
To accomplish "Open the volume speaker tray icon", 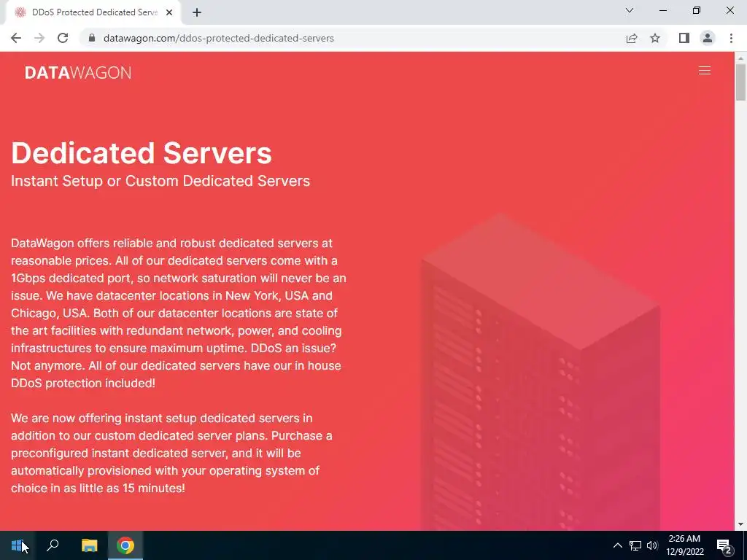I will (x=652, y=545).
